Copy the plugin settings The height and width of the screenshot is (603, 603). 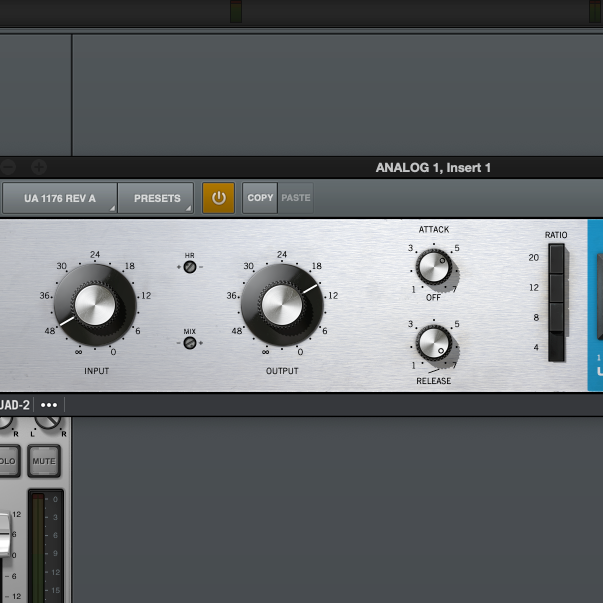pyautogui.click(x=260, y=198)
